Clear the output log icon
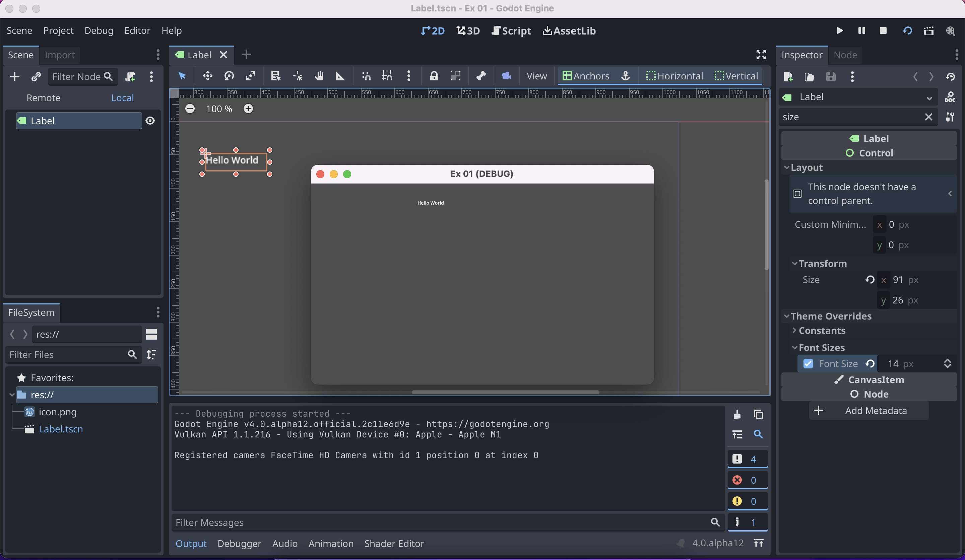The height and width of the screenshot is (560, 965). (737, 414)
